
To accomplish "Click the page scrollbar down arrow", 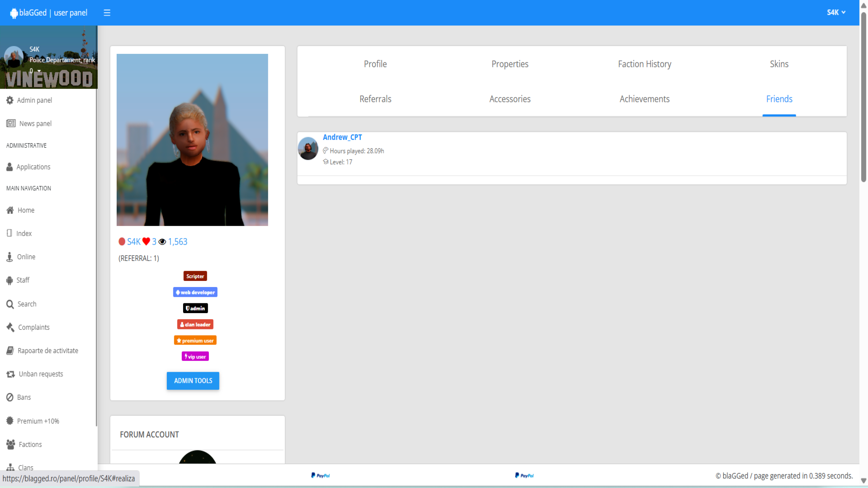I will coord(863,481).
